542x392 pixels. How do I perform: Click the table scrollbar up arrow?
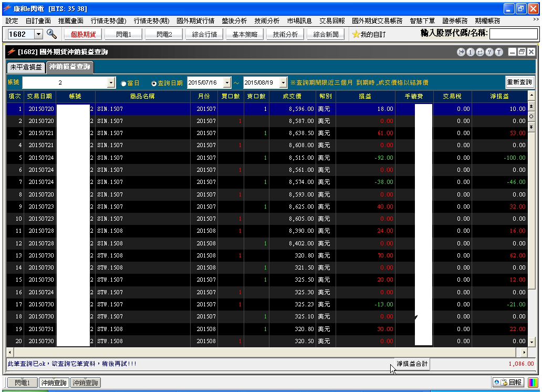(x=531, y=95)
